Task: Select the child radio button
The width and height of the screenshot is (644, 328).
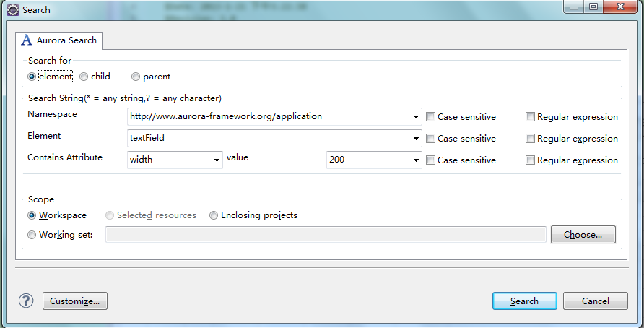Action: [84, 77]
